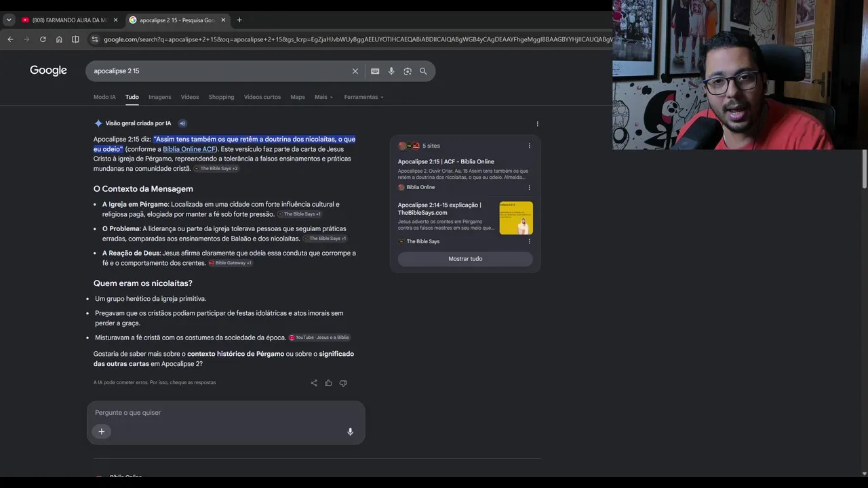Close the FARMANDO AURA YouTube tab
868x488 pixels.
tap(115, 20)
